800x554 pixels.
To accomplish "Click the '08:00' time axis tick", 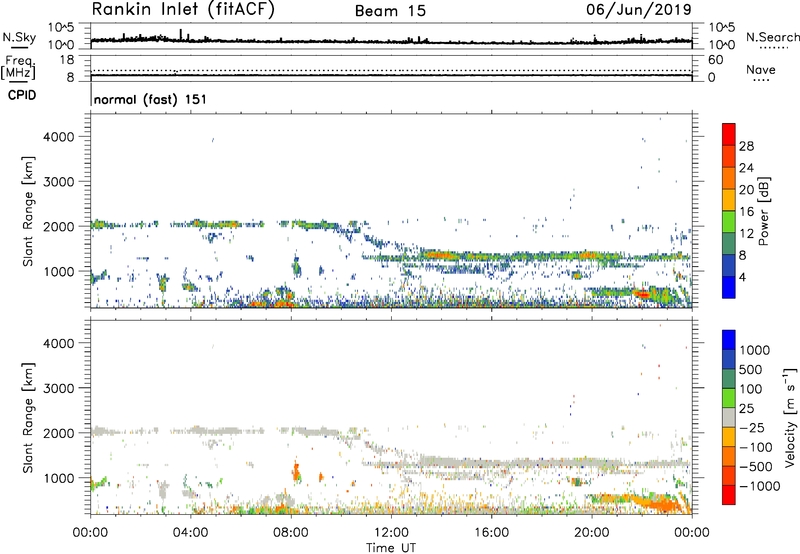I will [x=291, y=533].
